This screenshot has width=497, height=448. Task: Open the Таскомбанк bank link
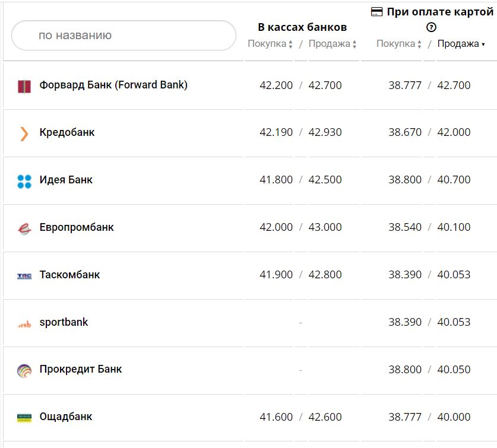[69, 275]
